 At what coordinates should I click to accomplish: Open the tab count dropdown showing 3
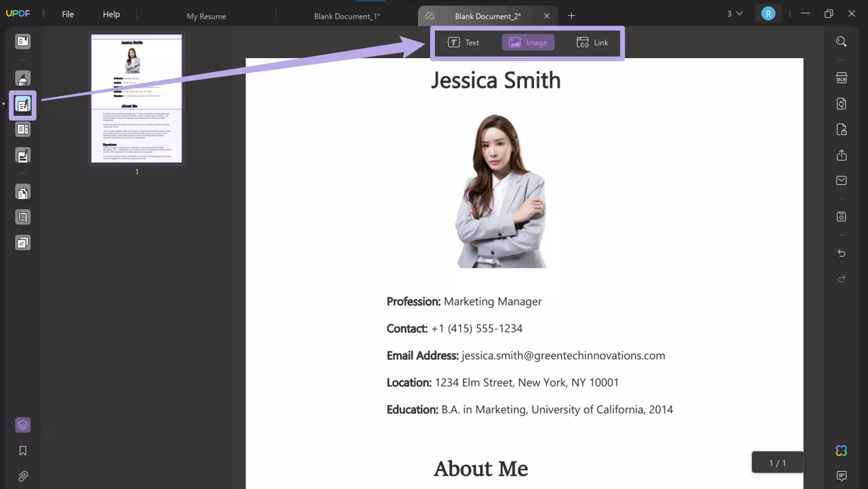(734, 14)
